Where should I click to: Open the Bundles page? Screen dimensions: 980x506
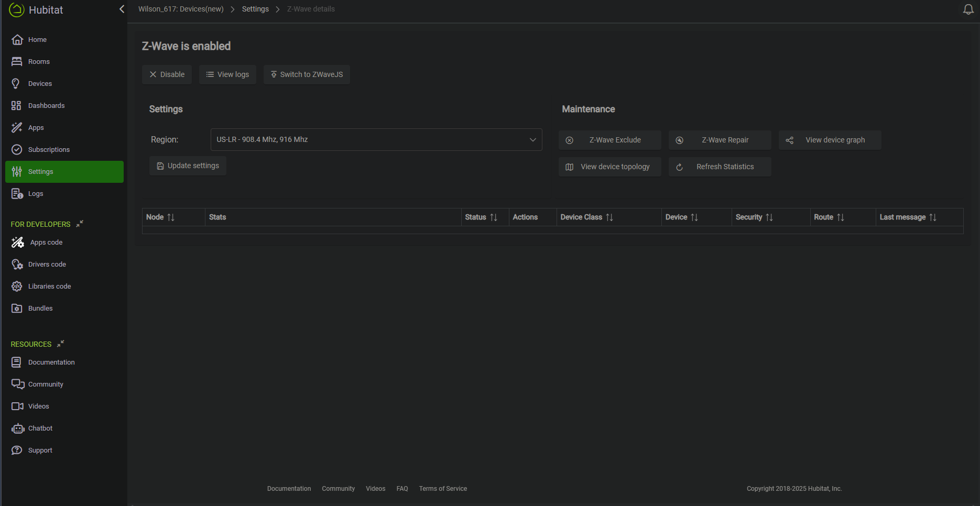(x=40, y=309)
